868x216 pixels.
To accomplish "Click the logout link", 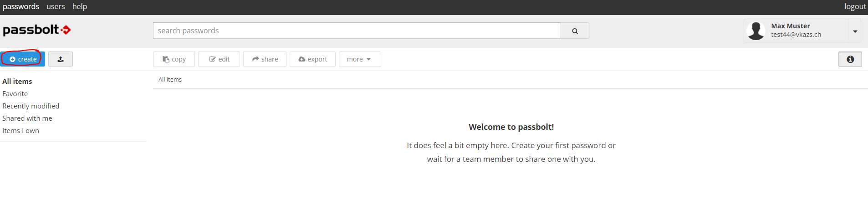I will [x=855, y=6].
